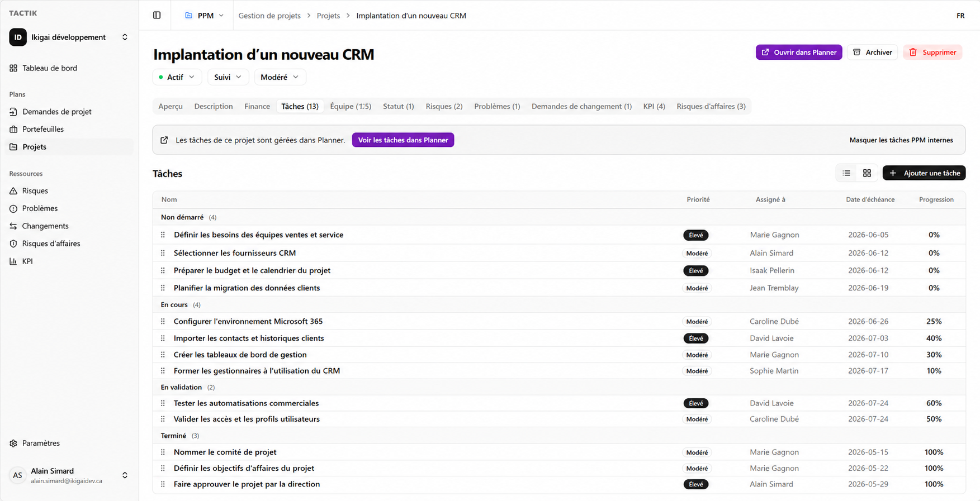This screenshot has height=501, width=980.
Task: Switch language via FR
Action: coord(960,16)
